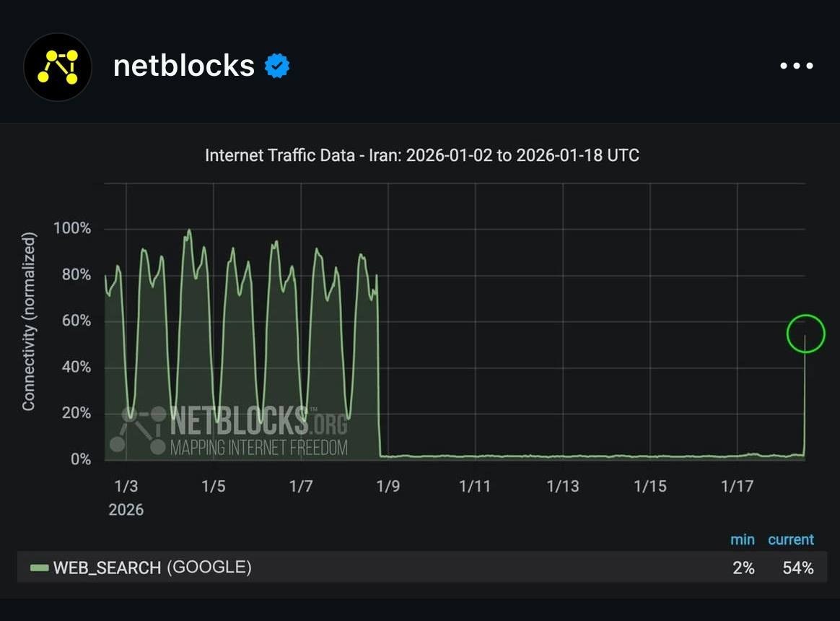Click the 1/17 date axis label
This screenshot has height=621, width=840.
coord(737,486)
